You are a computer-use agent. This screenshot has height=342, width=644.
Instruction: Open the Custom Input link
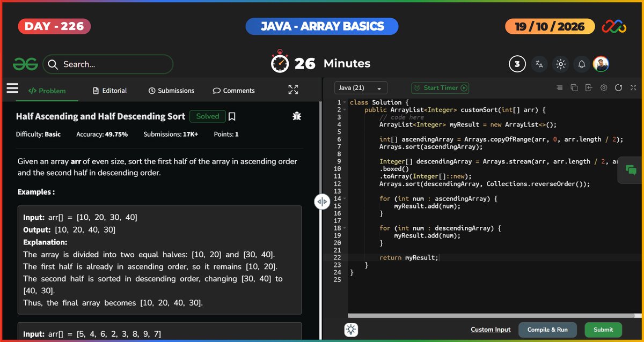[491, 330]
